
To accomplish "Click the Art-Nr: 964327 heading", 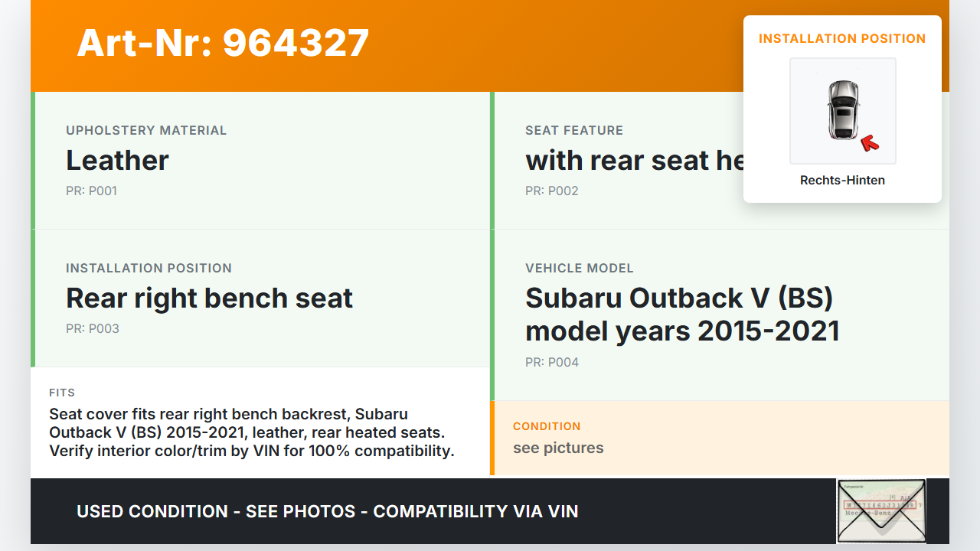I will click(223, 43).
